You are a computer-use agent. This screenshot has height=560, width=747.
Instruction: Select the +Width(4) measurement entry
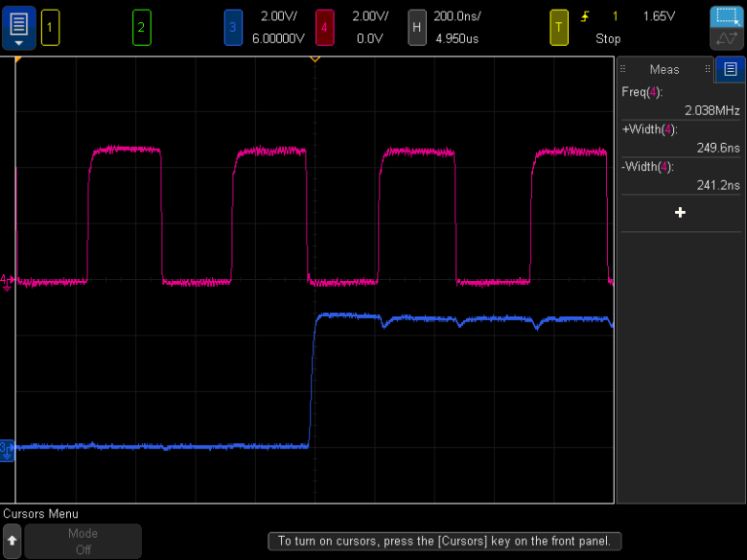click(680, 139)
